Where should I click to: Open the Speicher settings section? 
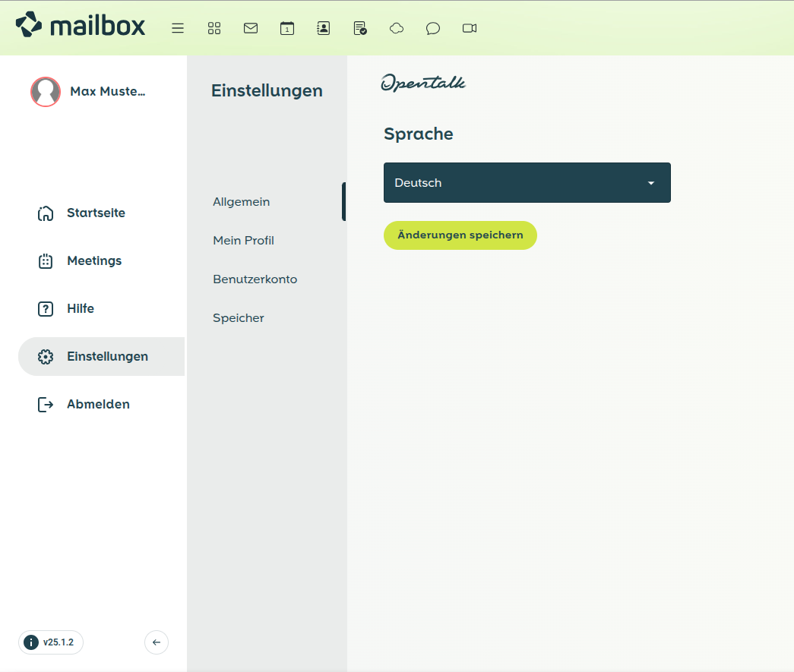(x=239, y=318)
